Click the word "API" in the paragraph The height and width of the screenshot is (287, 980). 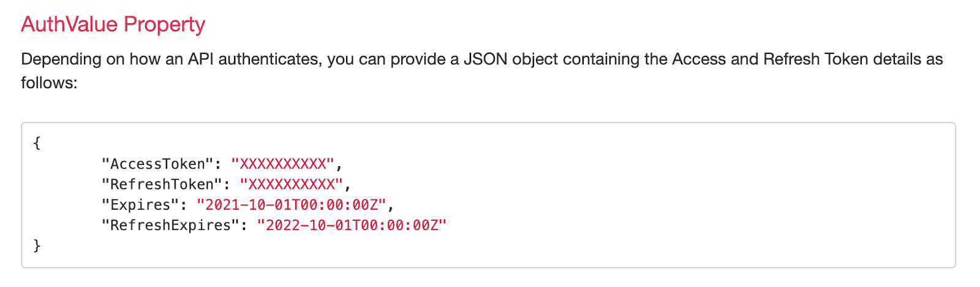(x=200, y=59)
